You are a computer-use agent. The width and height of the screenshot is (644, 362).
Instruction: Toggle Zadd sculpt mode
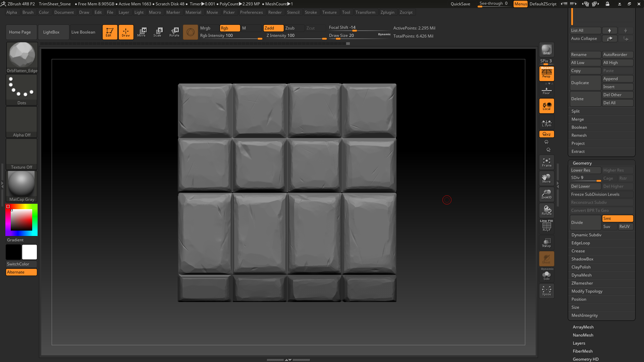[x=273, y=28]
